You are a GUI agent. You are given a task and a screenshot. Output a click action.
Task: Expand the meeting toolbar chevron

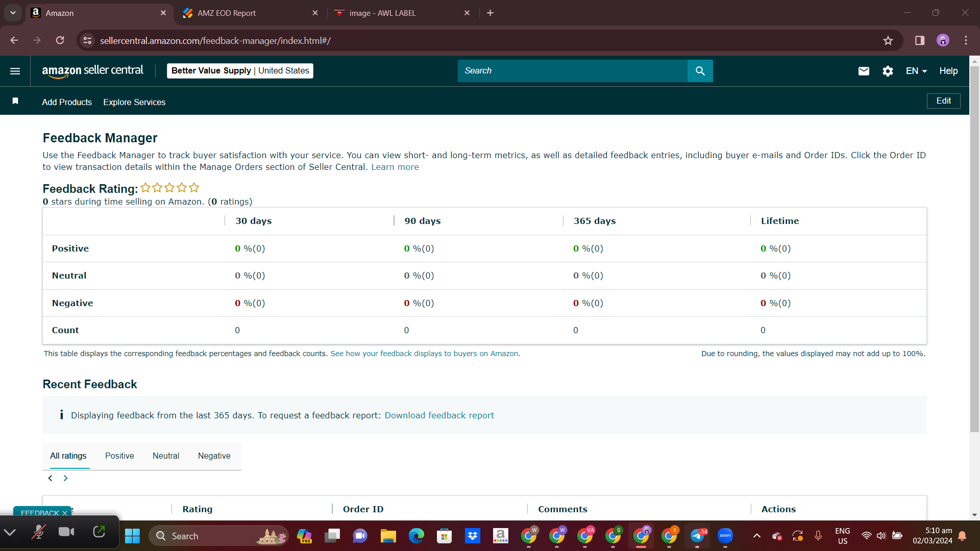coord(10,533)
